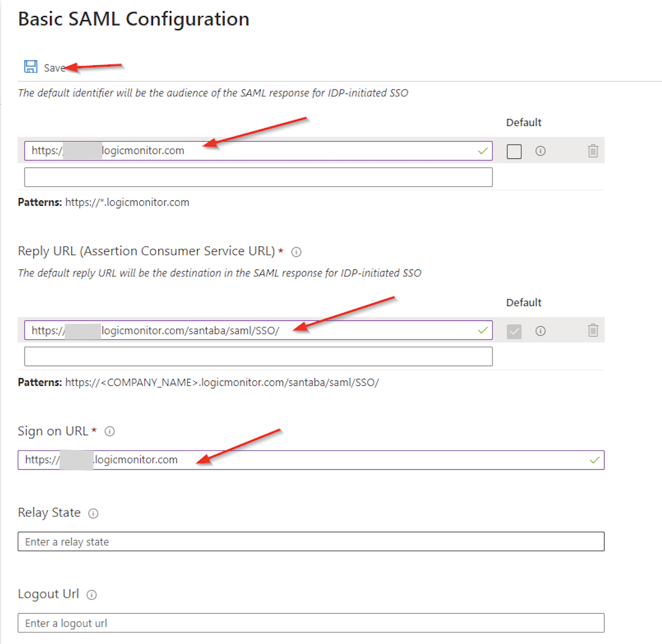Open info tooltip beside Logout Url
This screenshot has height=644, width=662.
coord(92,595)
